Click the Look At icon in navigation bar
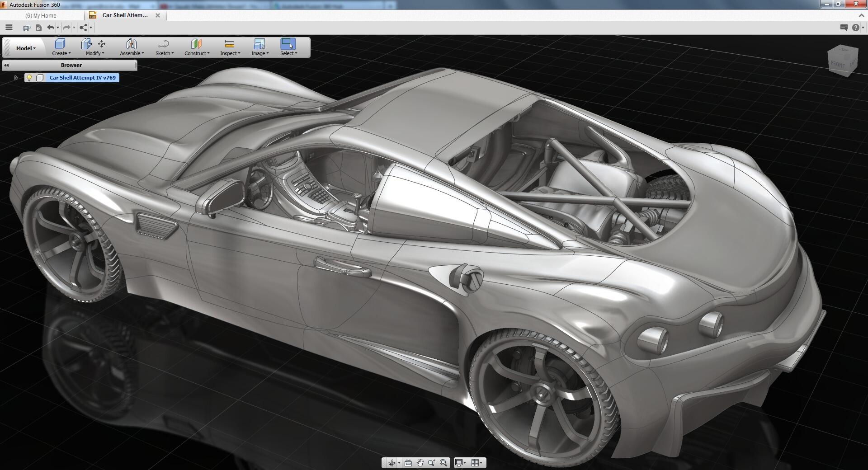 coord(408,463)
